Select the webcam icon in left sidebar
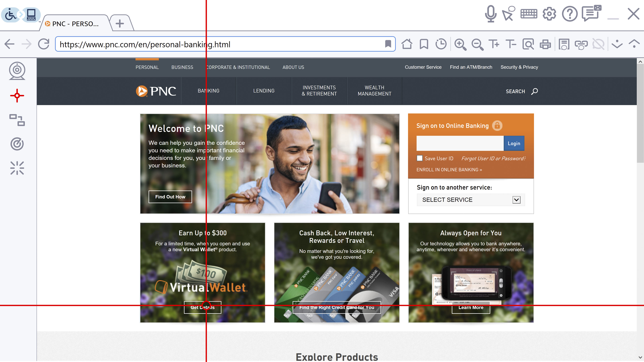644x362 pixels. pyautogui.click(x=17, y=71)
